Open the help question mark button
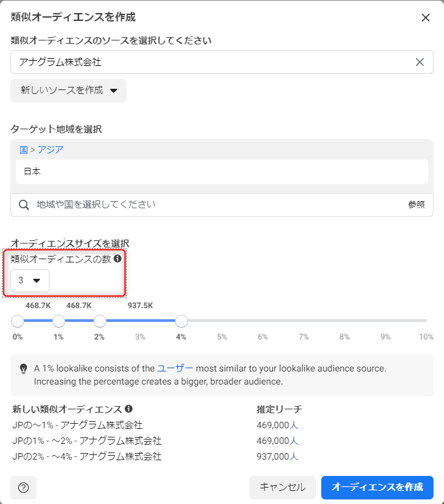 [24, 487]
